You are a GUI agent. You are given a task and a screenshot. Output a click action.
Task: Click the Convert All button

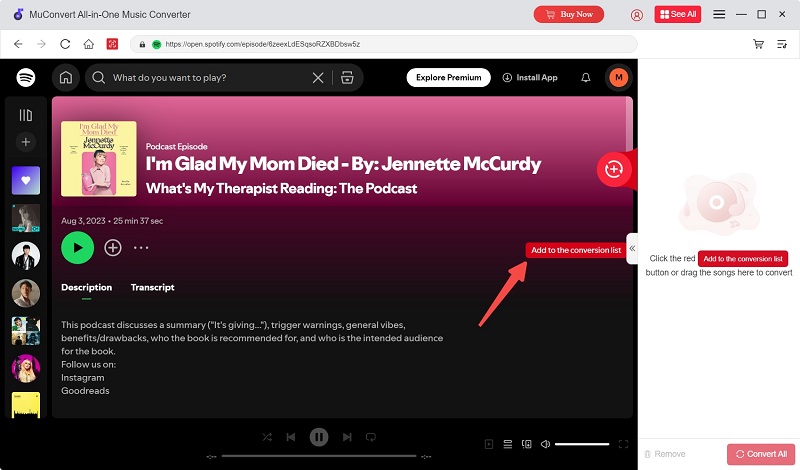761,454
